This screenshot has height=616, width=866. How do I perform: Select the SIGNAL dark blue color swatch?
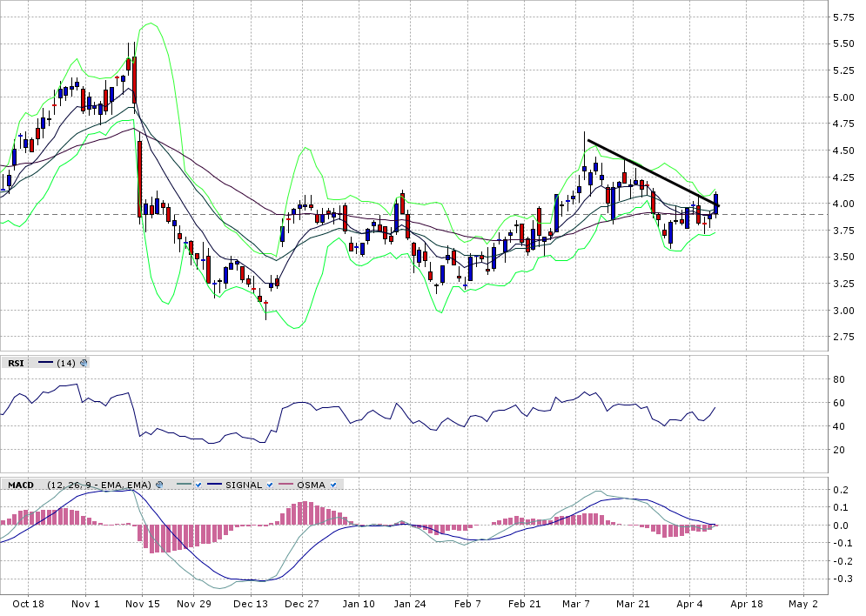(x=214, y=485)
